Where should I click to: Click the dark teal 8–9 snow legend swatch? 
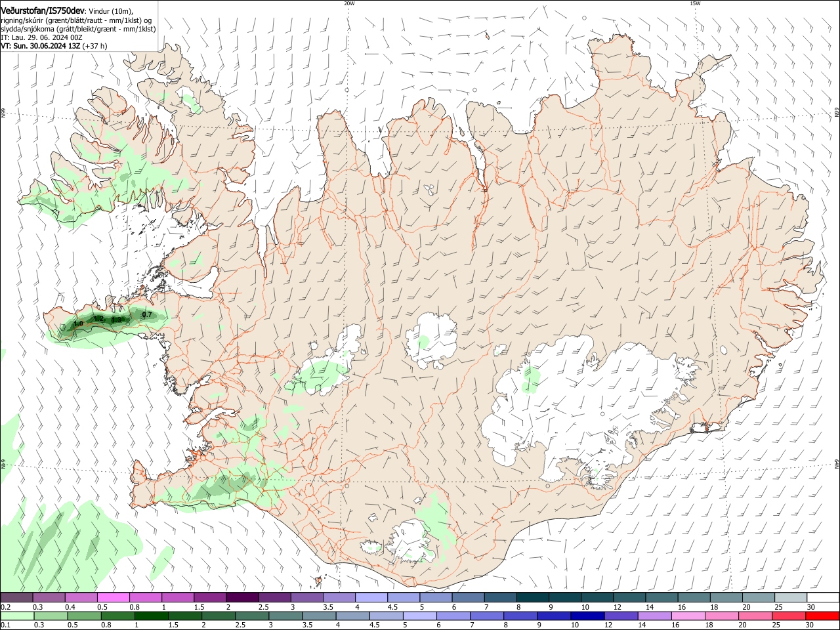pos(532,597)
